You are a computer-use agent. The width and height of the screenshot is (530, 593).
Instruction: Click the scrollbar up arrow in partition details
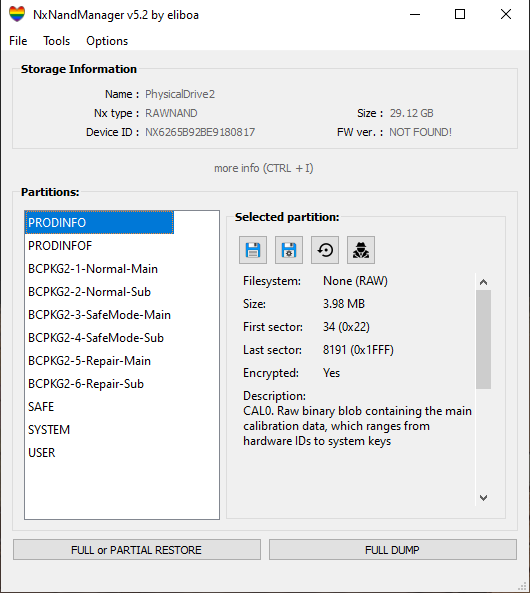(x=483, y=282)
